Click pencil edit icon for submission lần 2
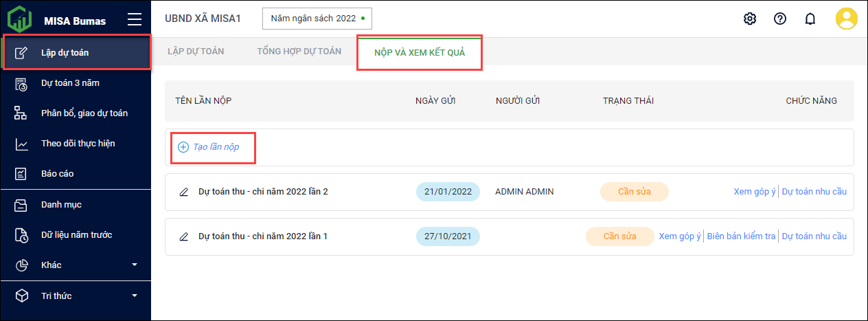Viewport: 868px width, 321px height. coord(183,192)
